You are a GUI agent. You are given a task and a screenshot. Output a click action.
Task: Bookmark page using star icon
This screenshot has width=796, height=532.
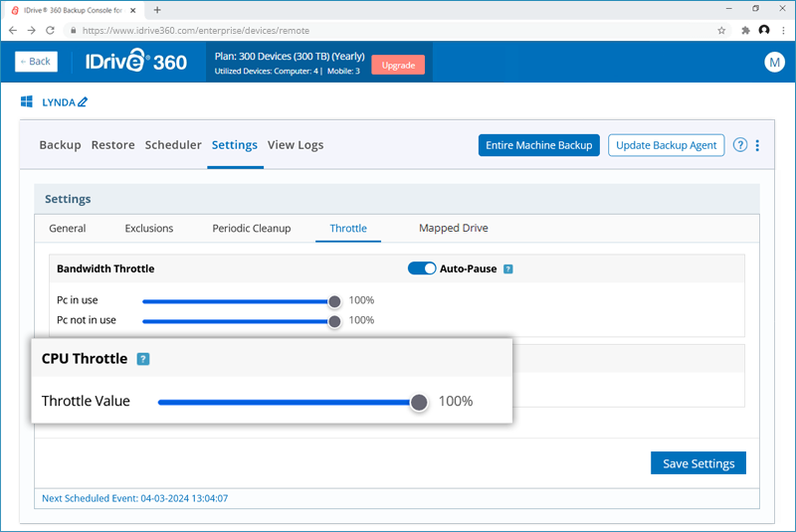(721, 31)
